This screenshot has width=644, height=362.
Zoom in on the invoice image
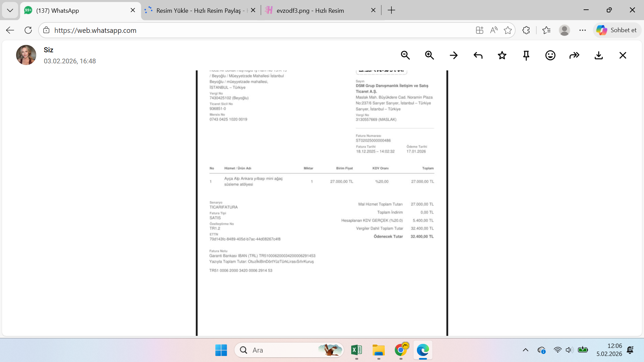(429, 55)
